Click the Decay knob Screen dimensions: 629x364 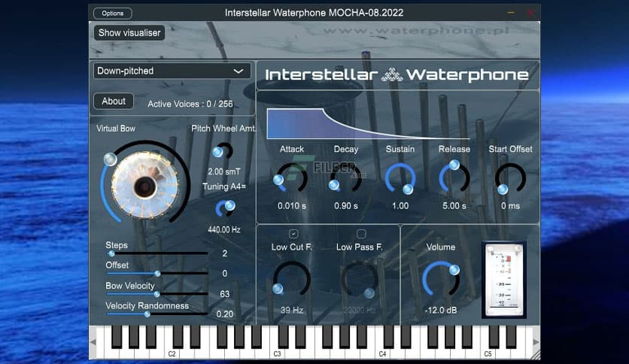click(x=346, y=178)
